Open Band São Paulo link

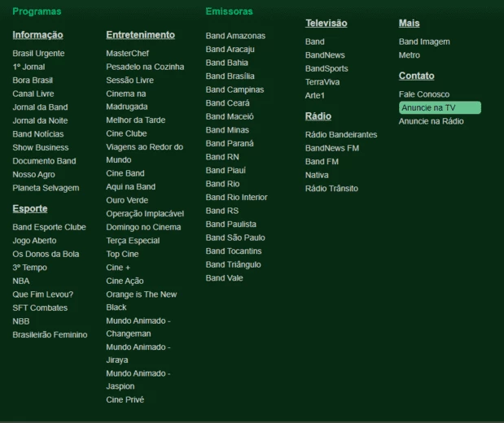coord(235,238)
